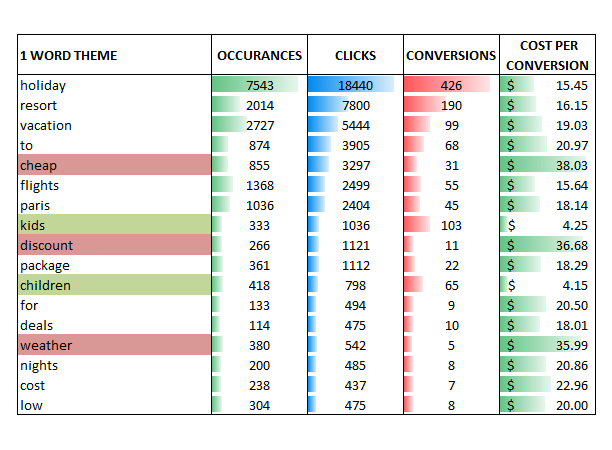Viewport: 612px width, 450px height.
Task: Select the holiday occurrences value 7543
Action: pyautogui.click(x=259, y=85)
